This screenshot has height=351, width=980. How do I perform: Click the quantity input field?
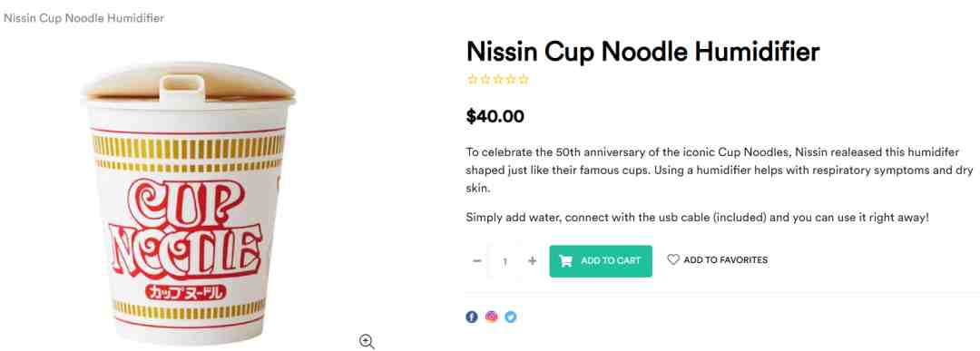click(x=505, y=261)
